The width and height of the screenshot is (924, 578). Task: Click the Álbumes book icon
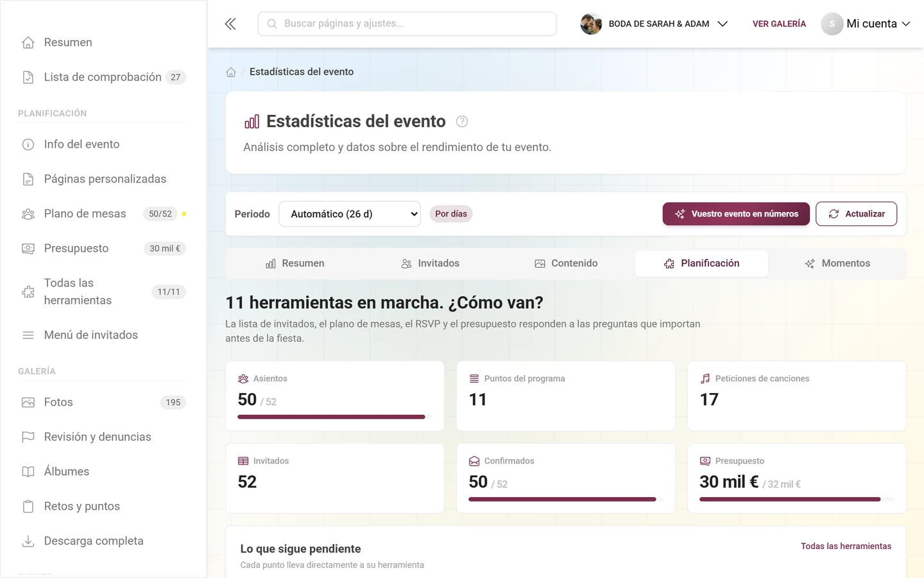[x=28, y=471]
